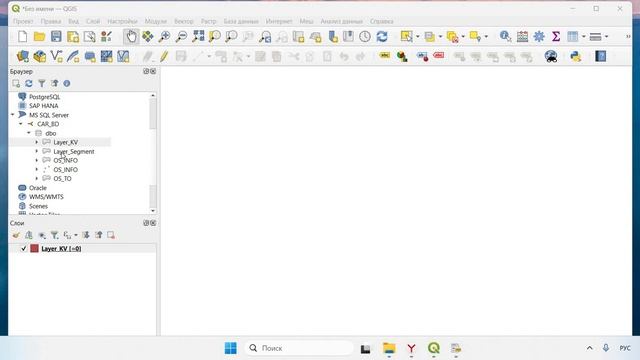This screenshot has height=360, width=640.
Task: Select Layer_KV layer in Layers panel
Action: [61, 249]
